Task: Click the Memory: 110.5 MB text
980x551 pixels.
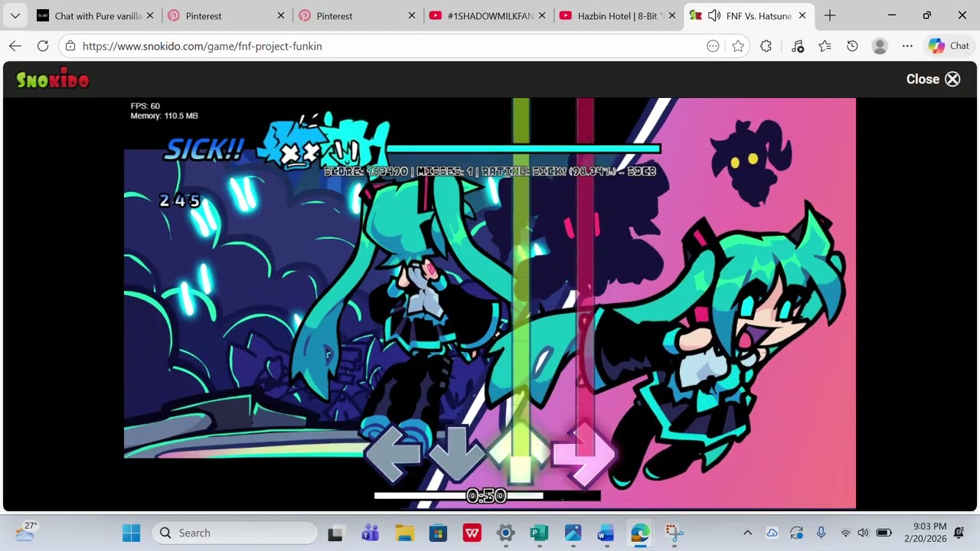Action: 164,116
